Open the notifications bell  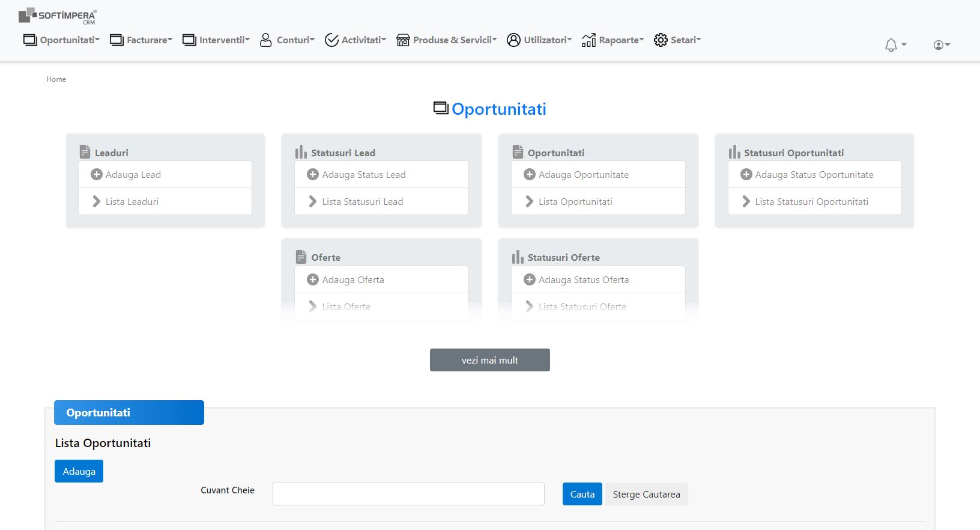click(891, 44)
